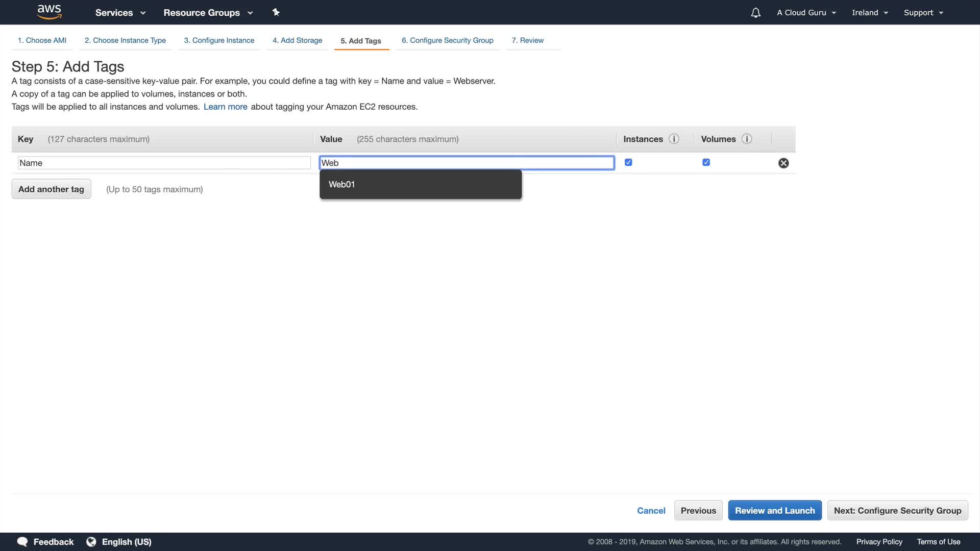Viewport: 980px width, 551px height.
Task: Go to the 4. Add Storage step tab
Action: pos(297,40)
